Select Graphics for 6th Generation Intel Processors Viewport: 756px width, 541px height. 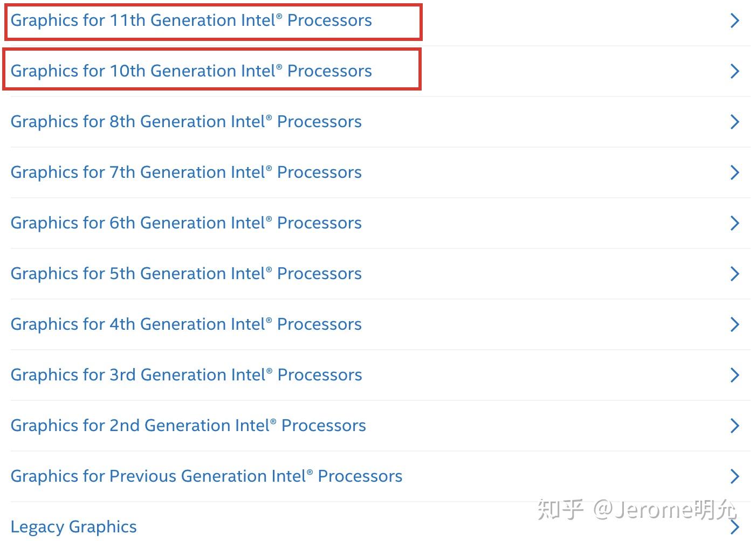(x=186, y=223)
